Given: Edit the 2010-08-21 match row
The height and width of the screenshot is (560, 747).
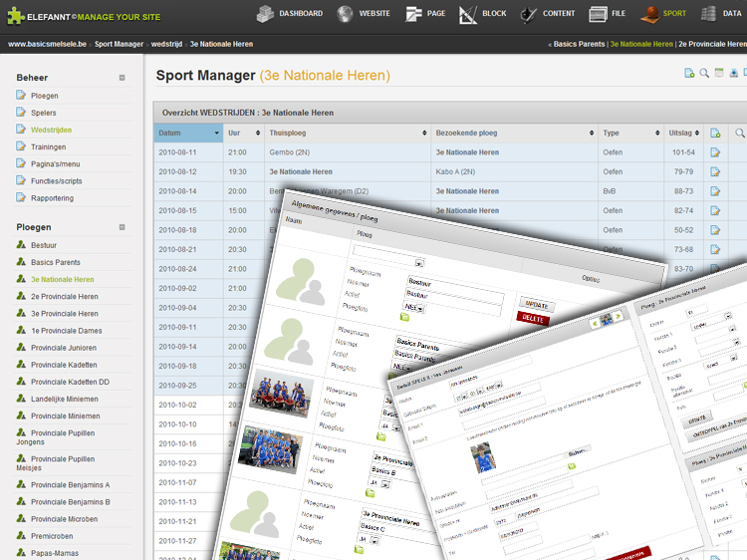Looking at the screenshot, I should pyautogui.click(x=715, y=249).
